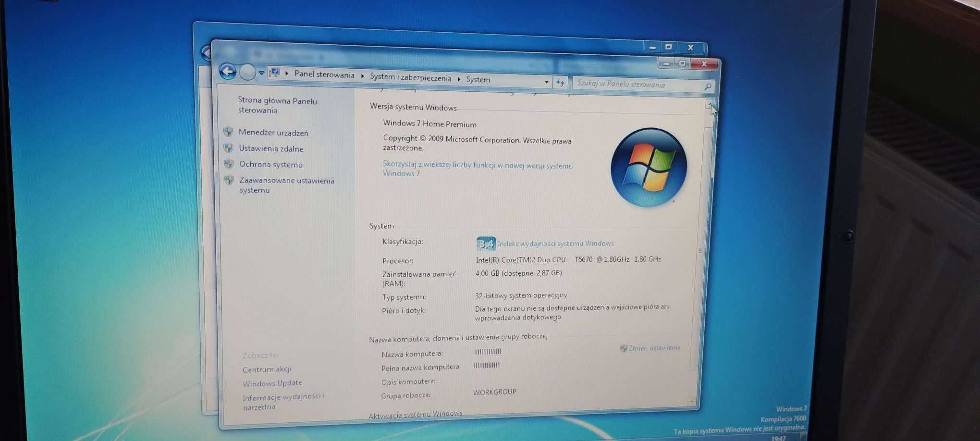Click the Back navigation arrow button
This screenshot has height=441, width=980.
(x=228, y=72)
